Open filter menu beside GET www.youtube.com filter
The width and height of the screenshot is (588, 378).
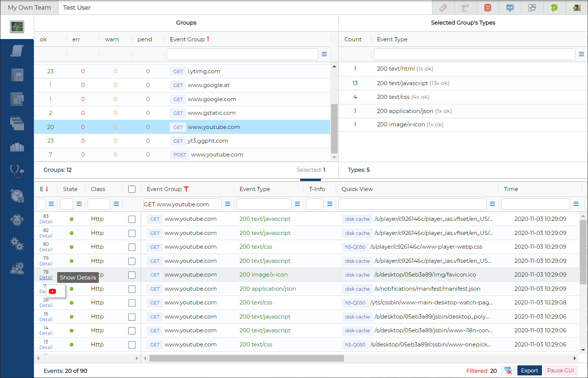click(x=228, y=204)
